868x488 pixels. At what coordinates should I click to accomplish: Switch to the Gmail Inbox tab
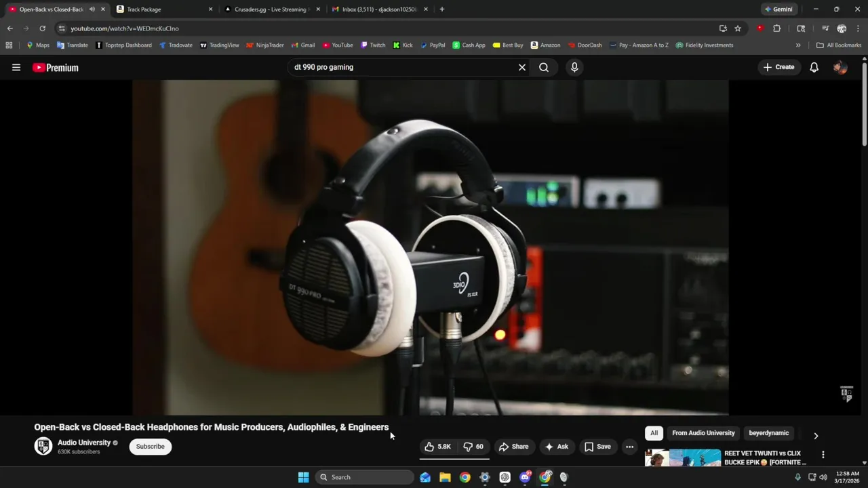(x=378, y=9)
